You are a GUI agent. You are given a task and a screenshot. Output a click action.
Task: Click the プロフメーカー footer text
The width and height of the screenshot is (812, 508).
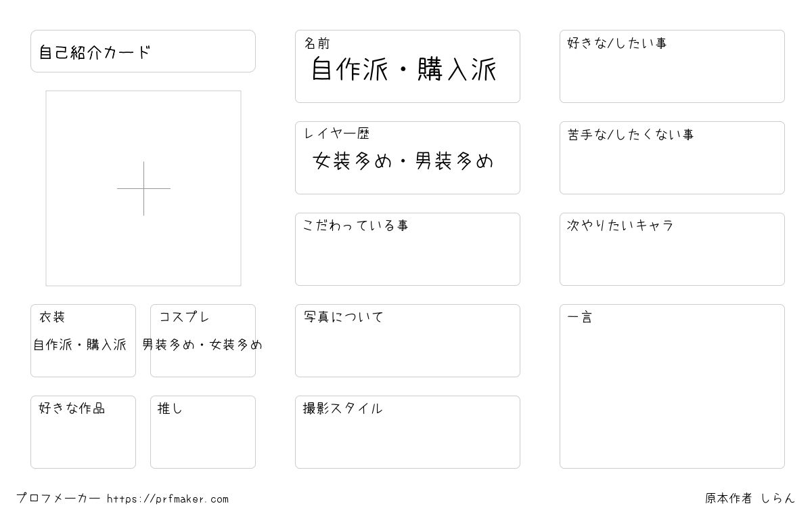(58, 499)
